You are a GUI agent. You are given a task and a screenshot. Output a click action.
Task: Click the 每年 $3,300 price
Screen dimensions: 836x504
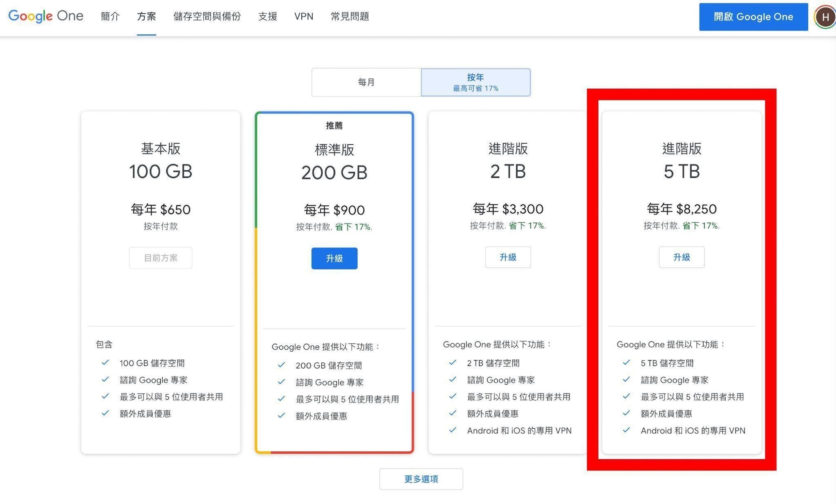[508, 209]
